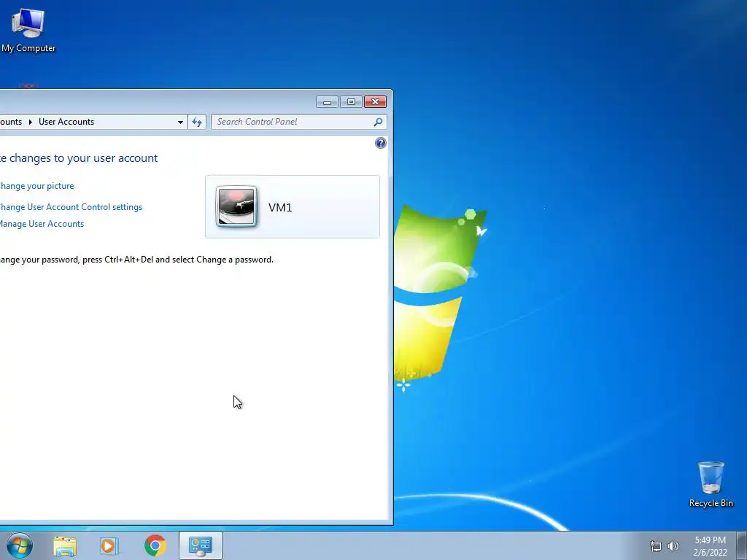
Task: Open the Manage User Accounts link
Action: click(42, 223)
